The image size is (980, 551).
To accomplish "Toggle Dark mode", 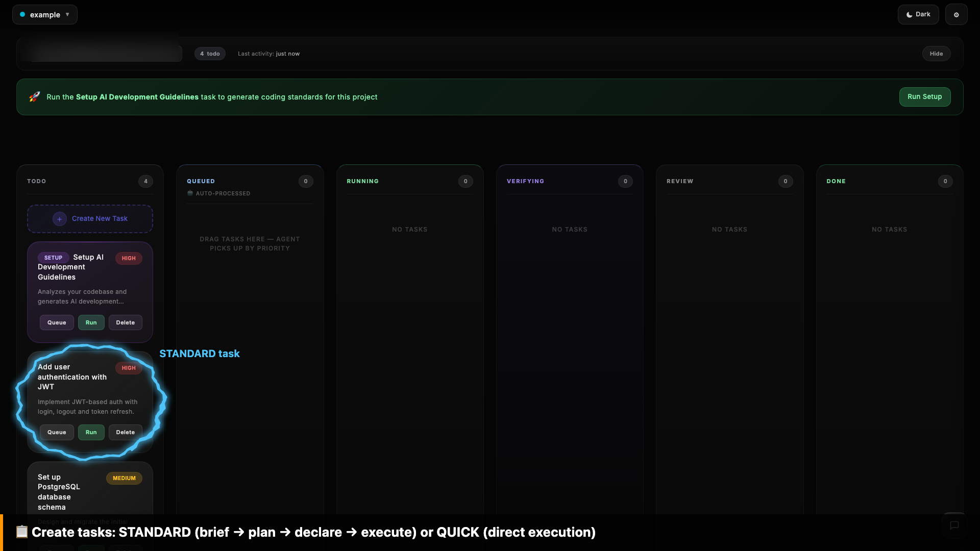I will (x=918, y=14).
